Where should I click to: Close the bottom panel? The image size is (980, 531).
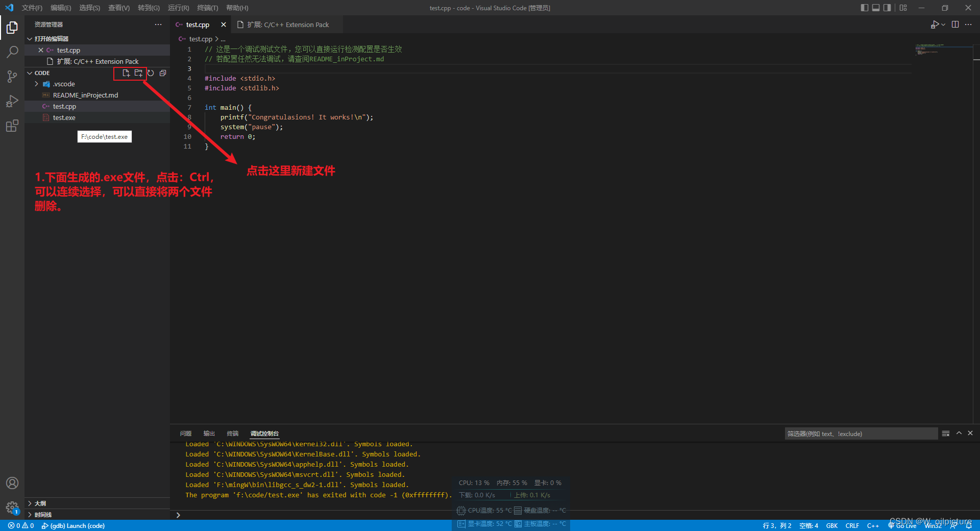[x=970, y=433]
